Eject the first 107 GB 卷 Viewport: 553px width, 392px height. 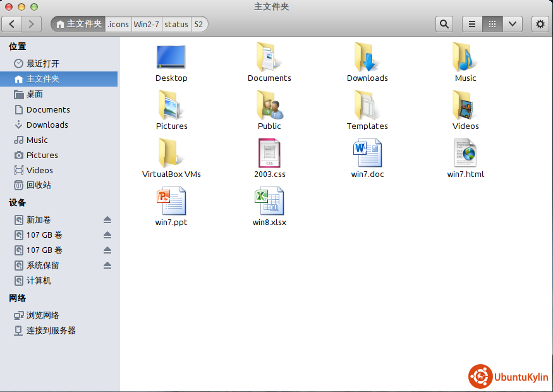click(107, 235)
